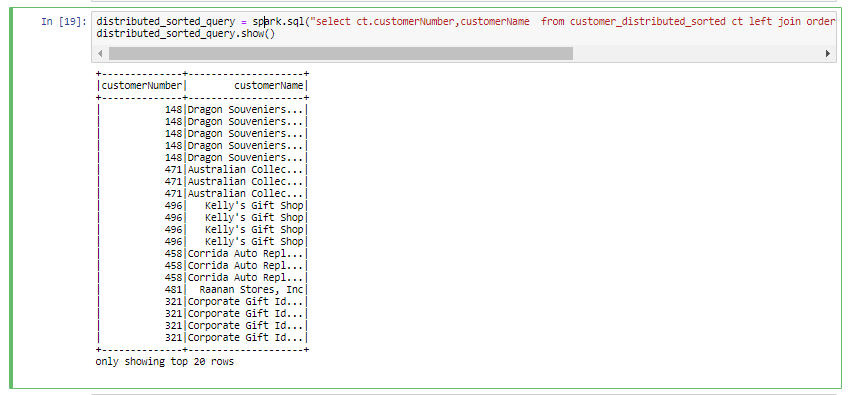Click the customerNumber column header in output
Screen dimensions: 851x395
[x=142, y=86]
